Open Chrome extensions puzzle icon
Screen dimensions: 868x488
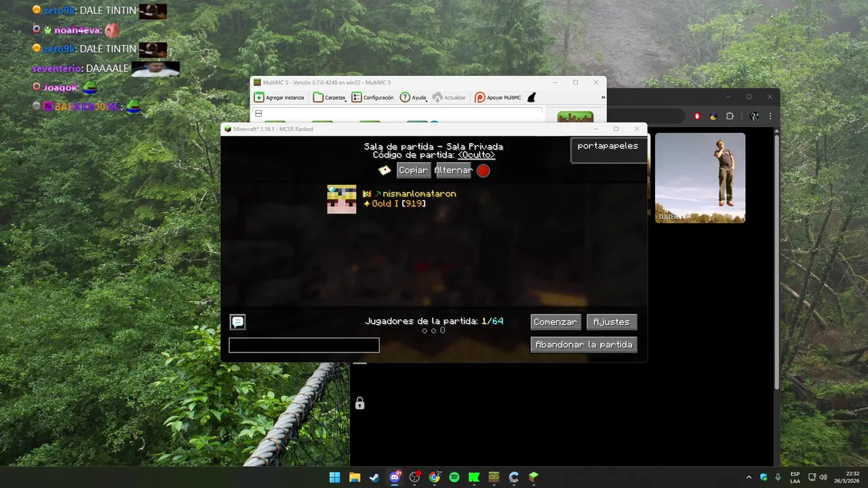click(730, 116)
